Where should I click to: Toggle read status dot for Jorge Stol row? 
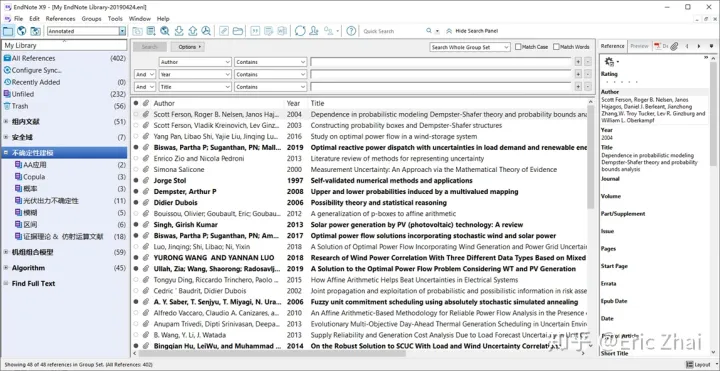(136, 180)
